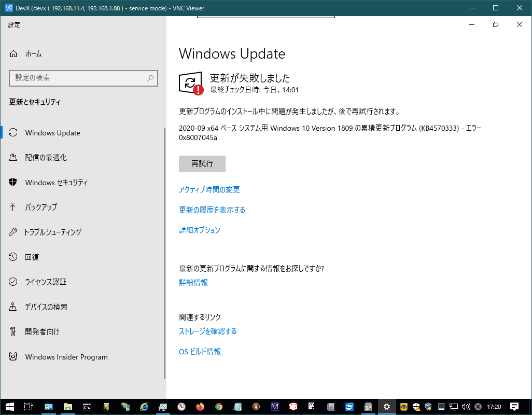Open 更新の履歴を表示する link
Image resolution: width=532 pixels, height=415 pixels.
click(212, 210)
